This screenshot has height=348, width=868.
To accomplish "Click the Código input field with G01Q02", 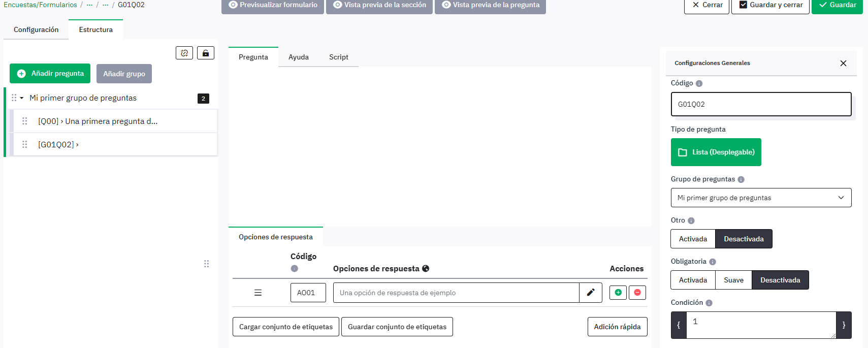I will pyautogui.click(x=760, y=104).
